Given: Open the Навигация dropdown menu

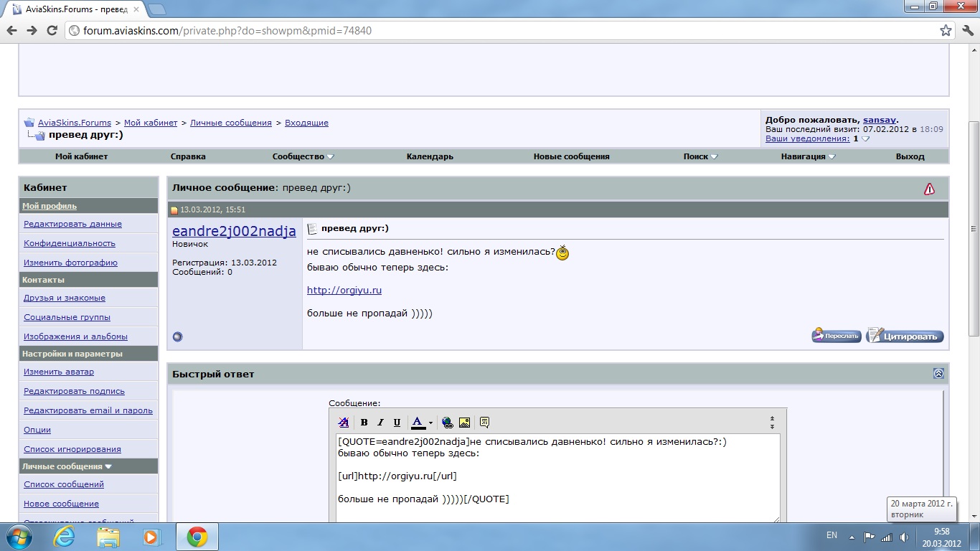Looking at the screenshot, I should [809, 156].
